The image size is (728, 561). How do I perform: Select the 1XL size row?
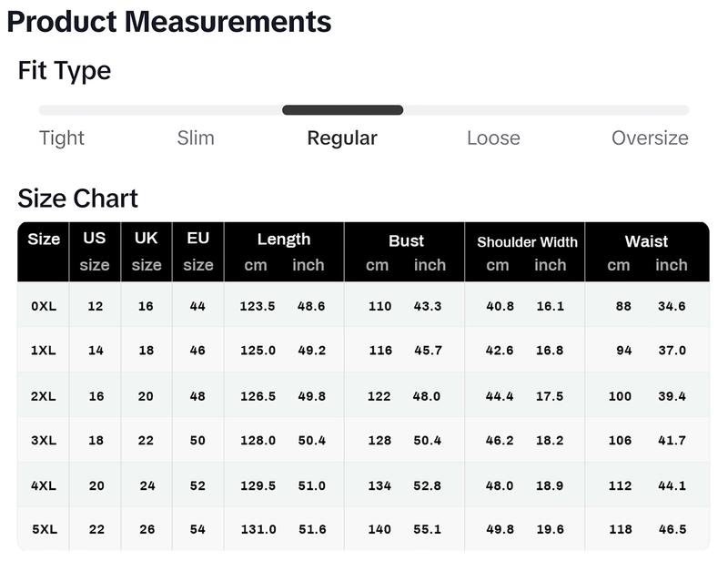[x=363, y=350]
